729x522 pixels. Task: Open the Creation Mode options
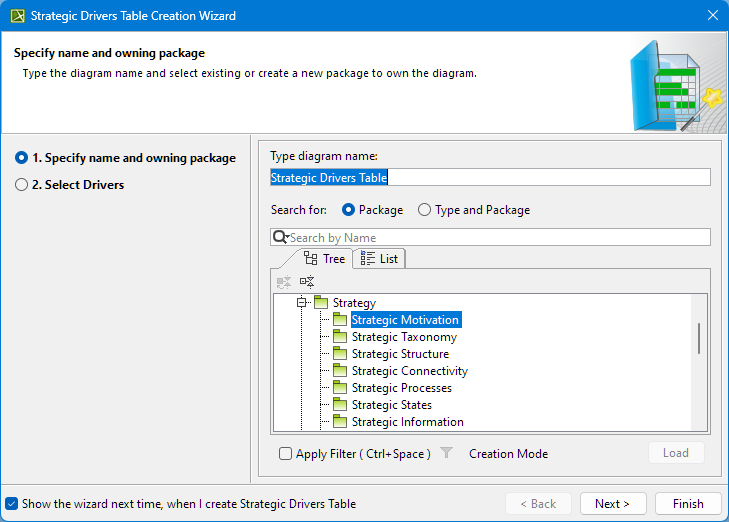point(508,453)
